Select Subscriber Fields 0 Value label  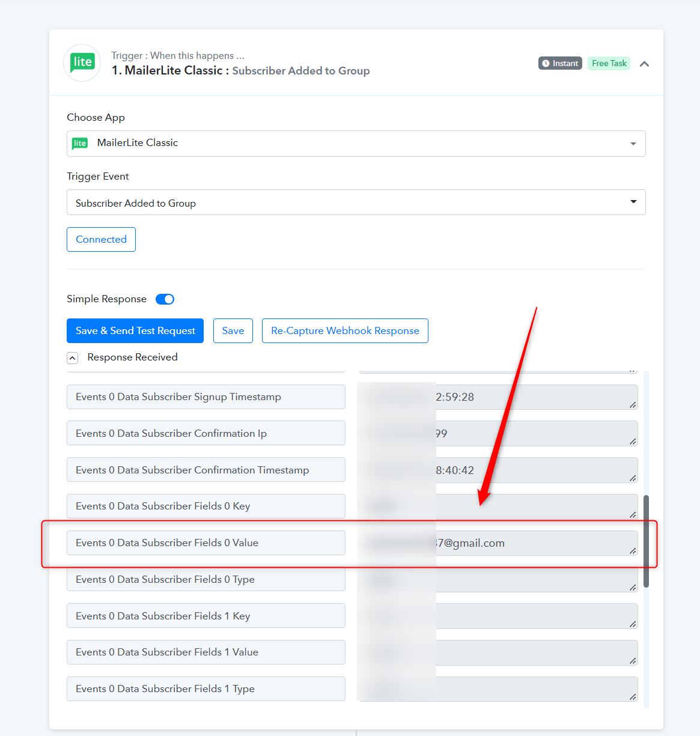click(x=206, y=543)
